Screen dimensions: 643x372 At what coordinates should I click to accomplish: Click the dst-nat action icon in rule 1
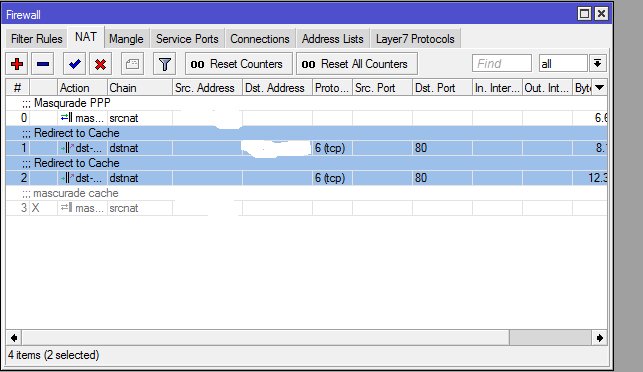click(68, 148)
